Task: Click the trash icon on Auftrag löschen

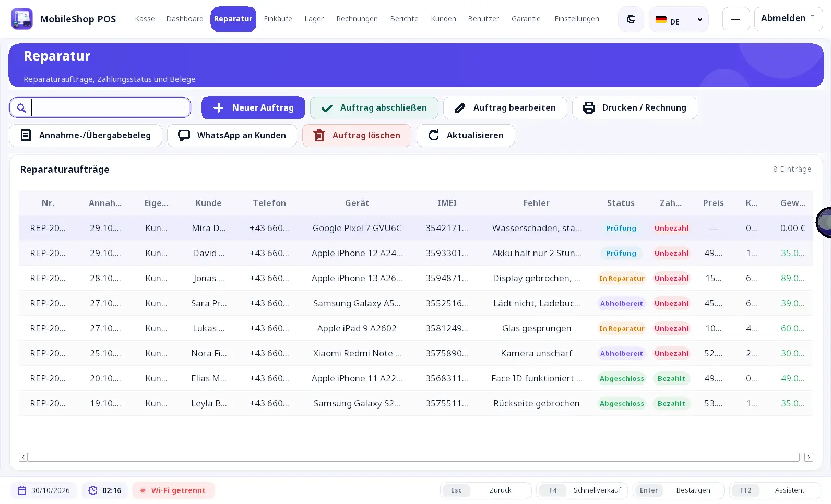Action: [319, 136]
